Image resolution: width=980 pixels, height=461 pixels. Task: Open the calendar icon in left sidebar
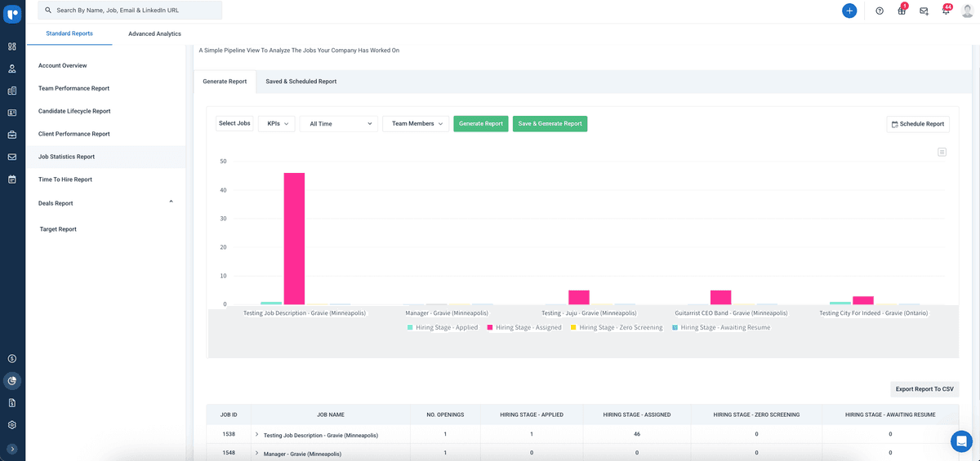click(12, 180)
